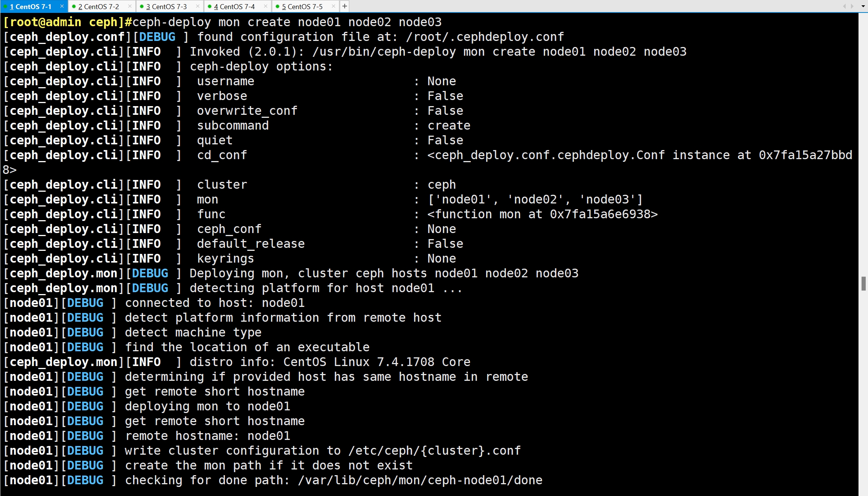This screenshot has height=496, width=868.
Task: Click the terminal scrollbar thumb
Action: click(863, 283)
